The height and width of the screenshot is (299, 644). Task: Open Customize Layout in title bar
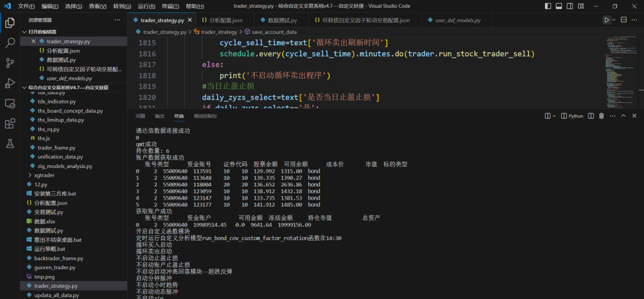pos(580,6)
